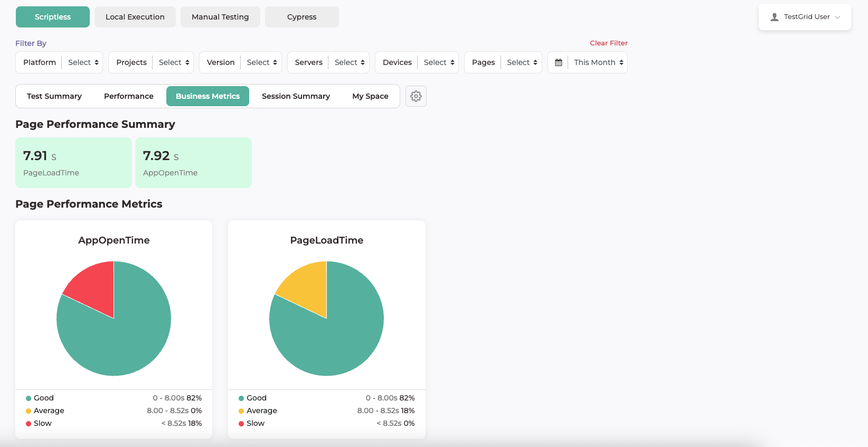Select the Cypress execution mode button
The width and height of the screenshot is (868, 447).
pos(301,17)
